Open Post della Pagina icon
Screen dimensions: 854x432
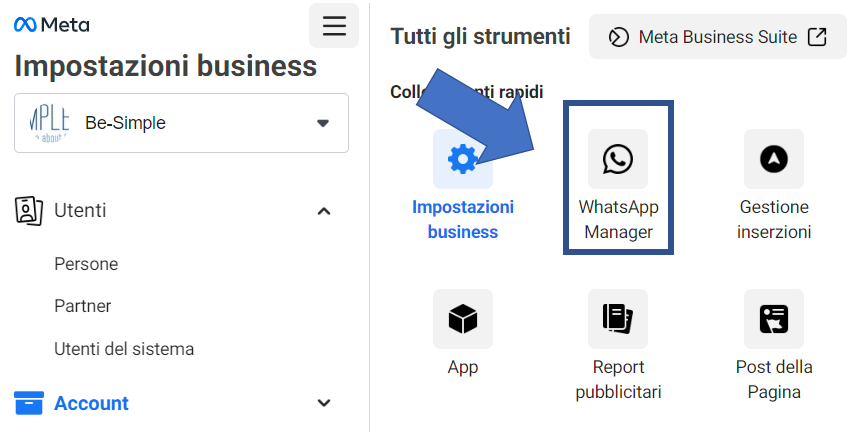click(773, 319)
